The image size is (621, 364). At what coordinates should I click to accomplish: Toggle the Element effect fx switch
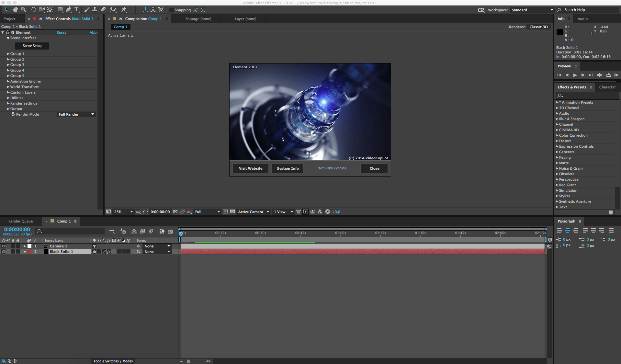7,32
